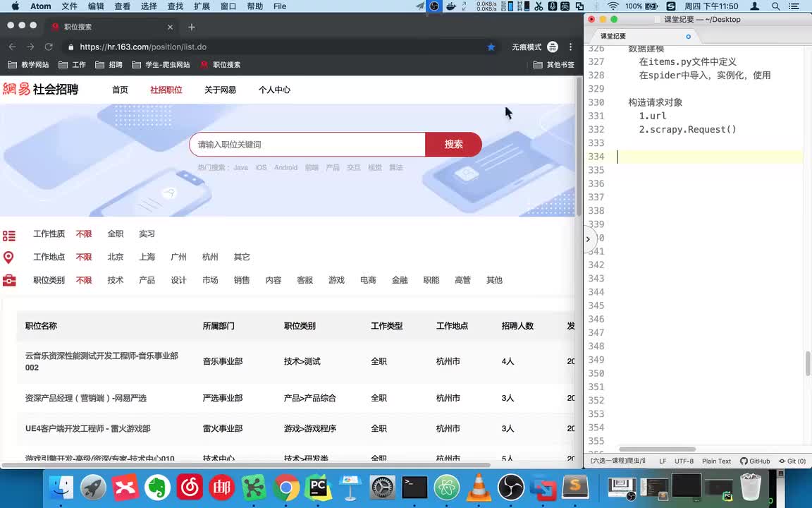This screenshot has height=508, width=812.
Task: Open Finder from the Dock
Action: tap(61, 488)
